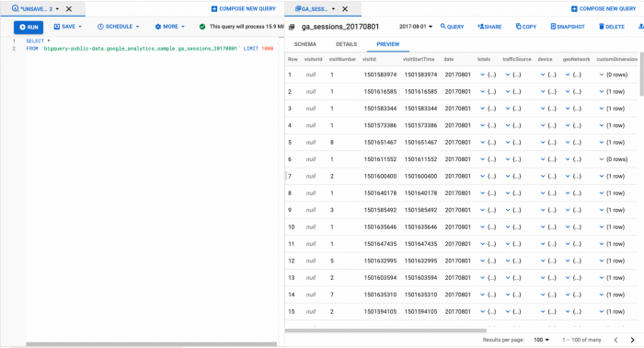Click the green query validation checkmark

pos(202,27)
